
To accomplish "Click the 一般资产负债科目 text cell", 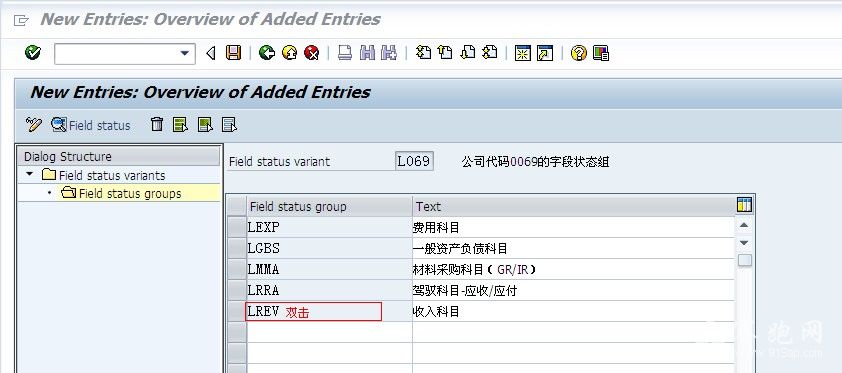I will (x=573, y=248).
